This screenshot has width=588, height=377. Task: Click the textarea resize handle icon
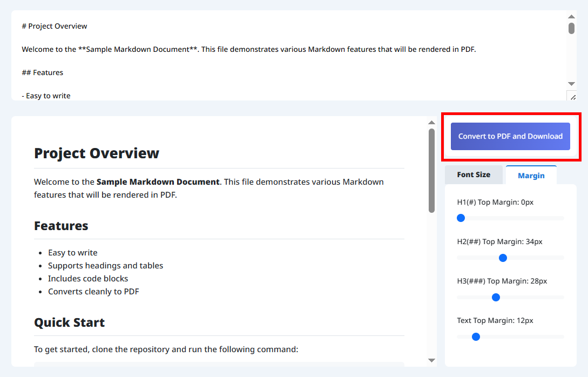tap(572, 97)
